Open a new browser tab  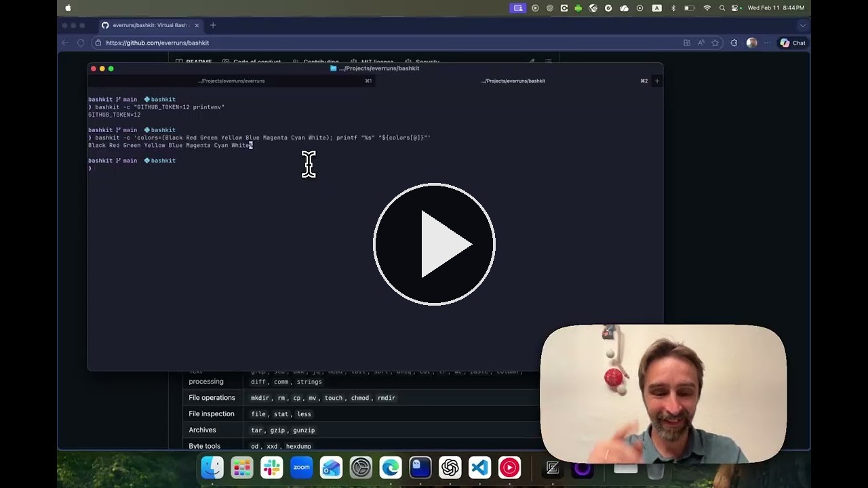pos(213,25)
